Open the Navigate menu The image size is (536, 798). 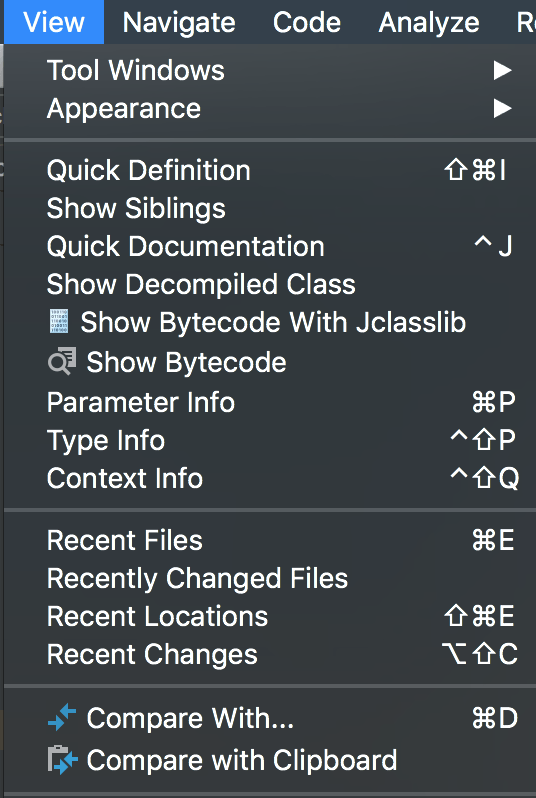click(x=179, y=22)
